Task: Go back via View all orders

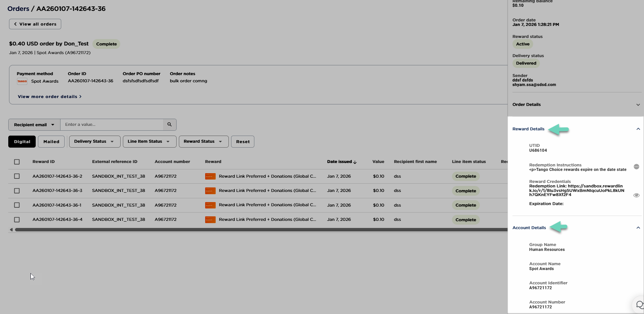Action: pyautogui.click(x=35, y=24)
